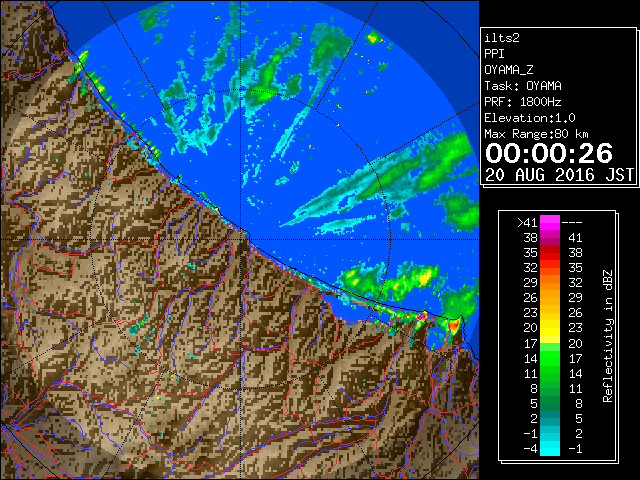The image size is (640, 480).
Task: Click the 'PPI' scan type text
Action: point(494,54)
